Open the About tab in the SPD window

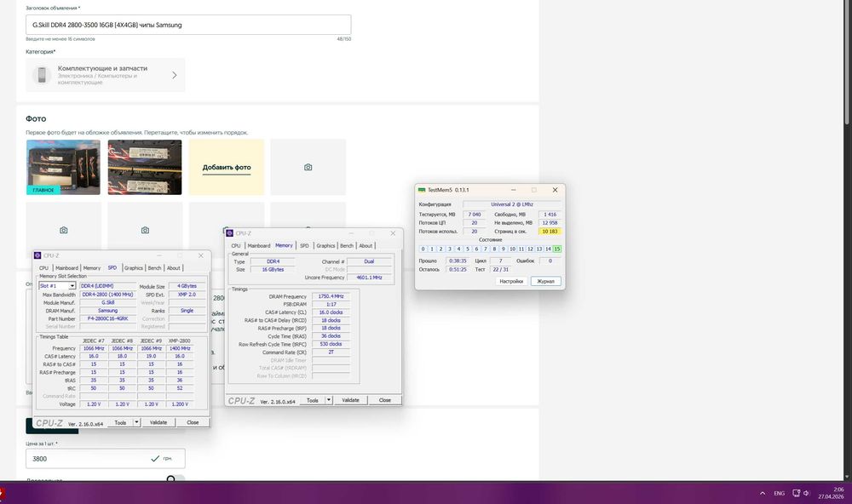(173, 267)
